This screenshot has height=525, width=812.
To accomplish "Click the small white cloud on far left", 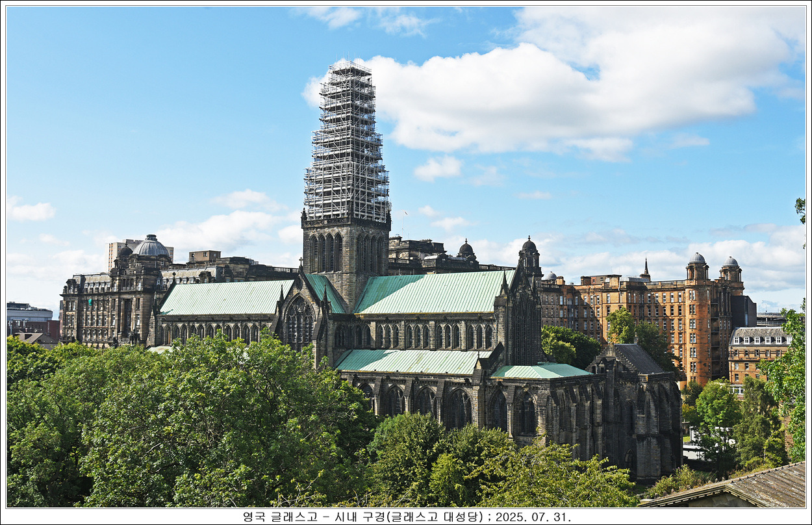I will tap(31, 211).
